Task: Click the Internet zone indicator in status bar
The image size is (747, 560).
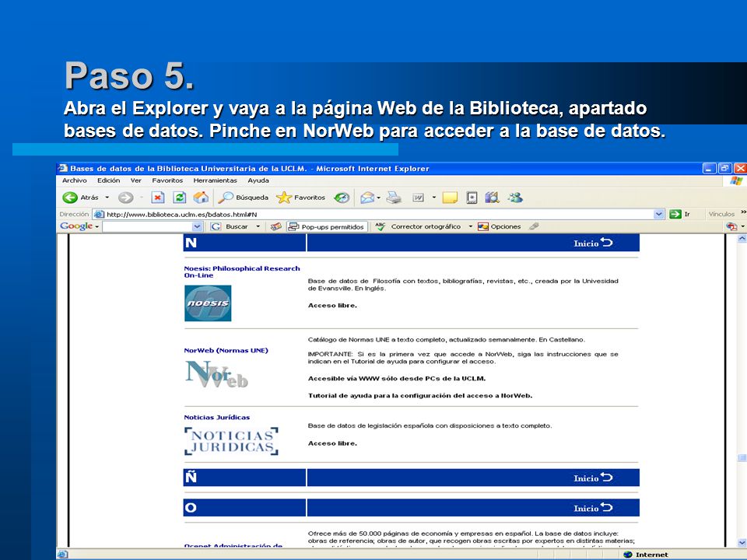Action: point(646,555)
